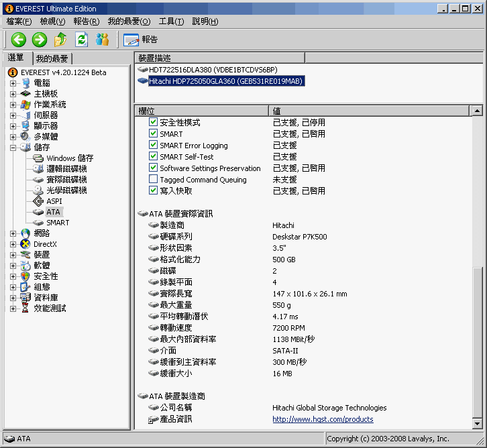
Task: Expand the 效能測試 tree node
Action: coord(13,309)
